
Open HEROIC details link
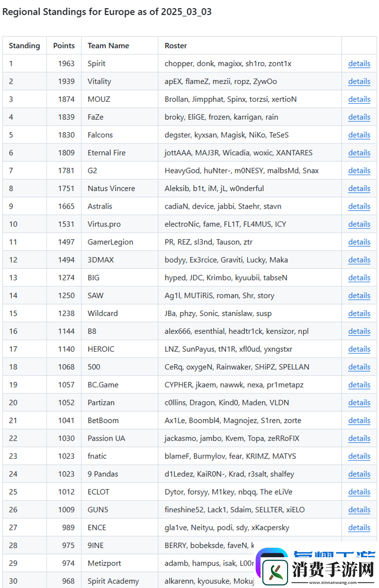point(359,349)
